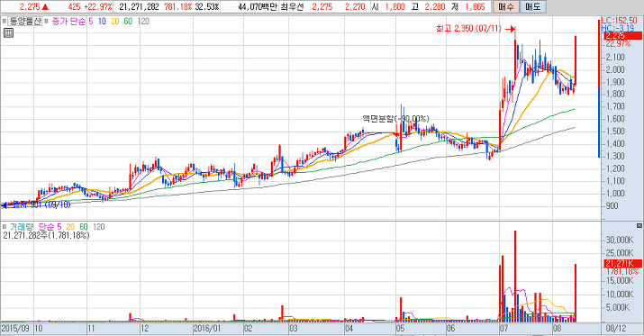Click the 22.97% label under price tag
The height and width of the screenshot is (336, 644).
click(618, 44)
